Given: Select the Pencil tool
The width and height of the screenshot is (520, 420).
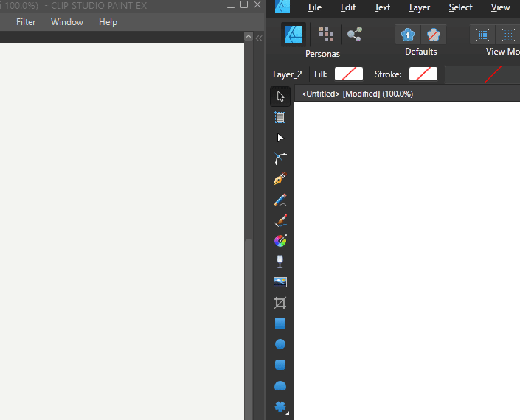Looking at the screenshot, I should tap(280, 200).
